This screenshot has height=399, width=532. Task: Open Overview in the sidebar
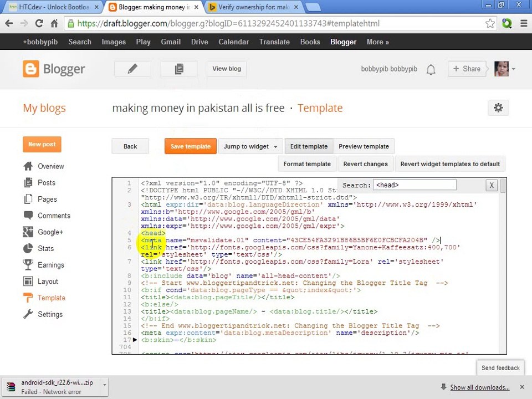(50, 166)
